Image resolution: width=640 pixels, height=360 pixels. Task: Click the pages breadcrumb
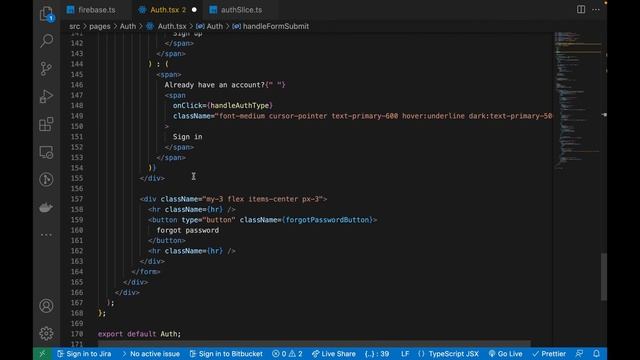[x=100, y=27]
